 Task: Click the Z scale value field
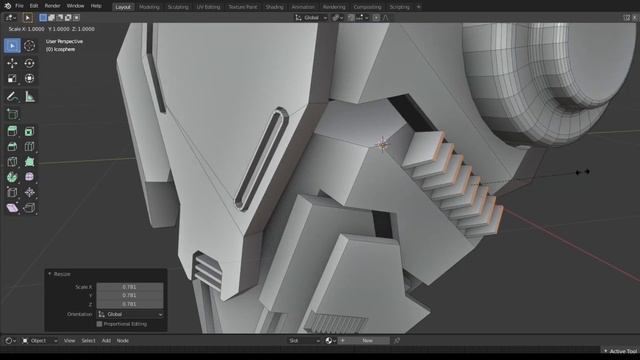pyautogui.click(x=130, y=304)
